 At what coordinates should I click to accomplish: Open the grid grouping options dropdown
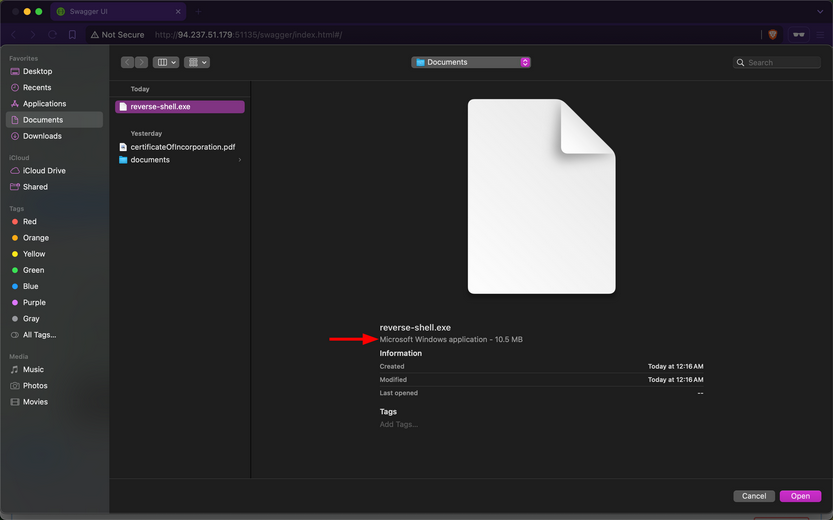click(197, 62)
